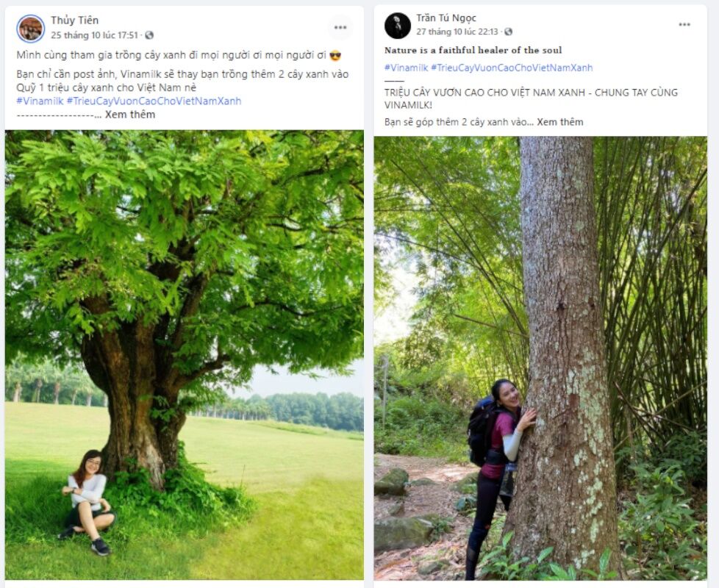Image resolution: width=719 pixels, height=588 pixels.
Task: Click the sunglasses emoji in Thủy Tiên's post
Action: (335, 56)
